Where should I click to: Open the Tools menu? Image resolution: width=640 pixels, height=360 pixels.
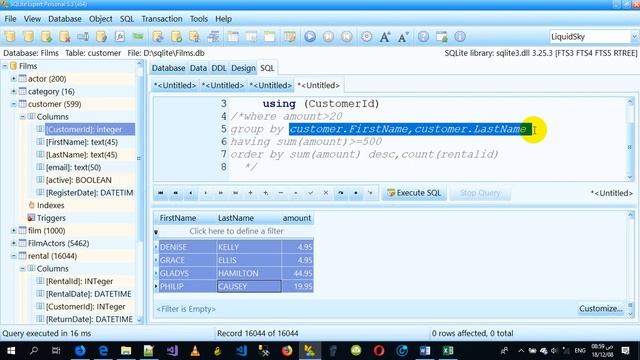point(199,19)
